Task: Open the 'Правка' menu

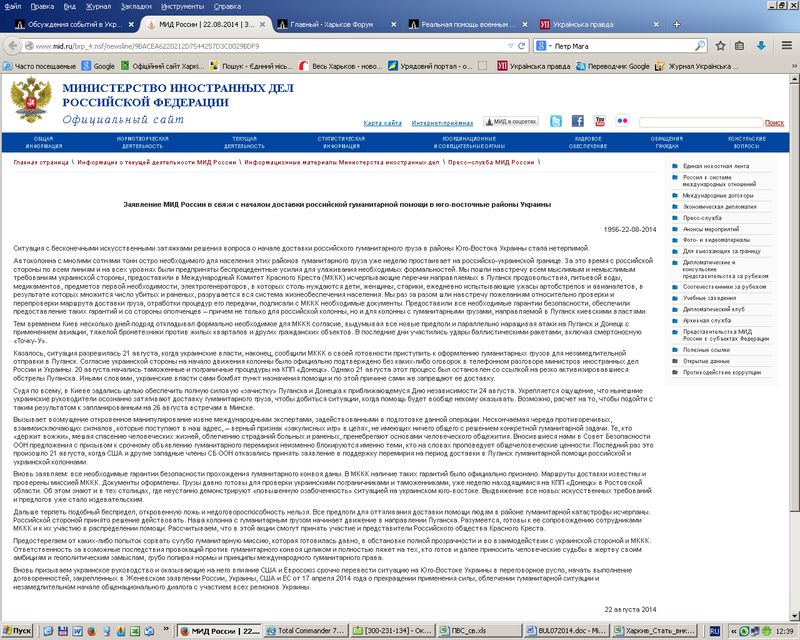Action: (x=42, y=6)
